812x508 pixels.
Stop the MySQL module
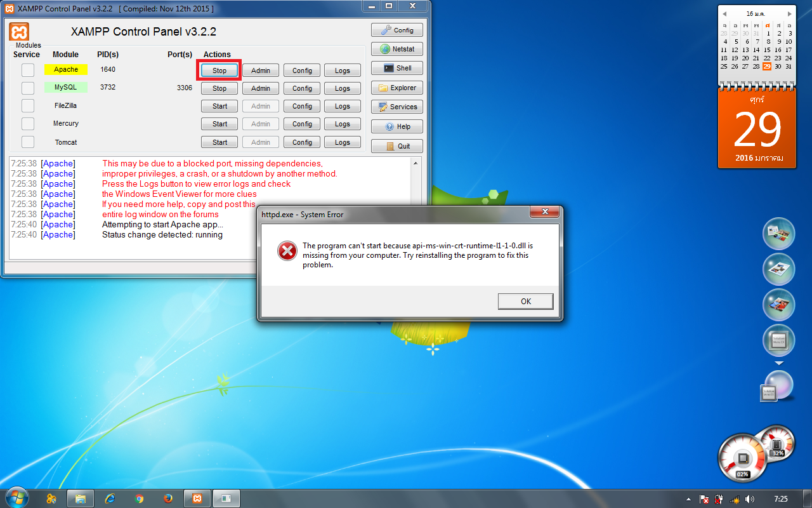tap(219, 88)
